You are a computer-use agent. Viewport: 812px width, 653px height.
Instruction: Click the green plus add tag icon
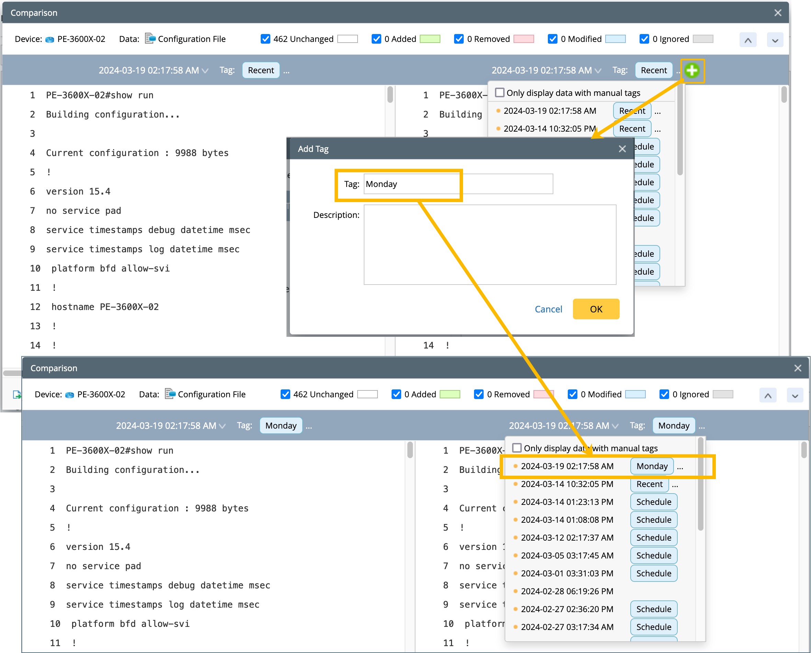692,70
